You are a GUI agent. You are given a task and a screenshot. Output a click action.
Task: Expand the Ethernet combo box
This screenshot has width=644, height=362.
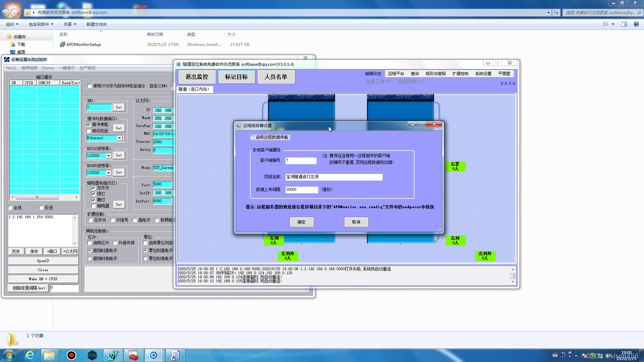pyautogui.click(x=119, y=138)
